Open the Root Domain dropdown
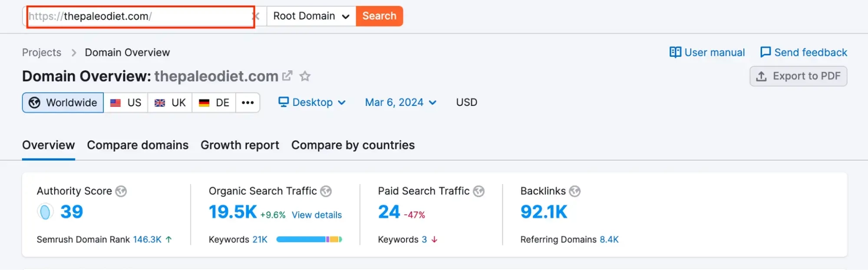 311,16
